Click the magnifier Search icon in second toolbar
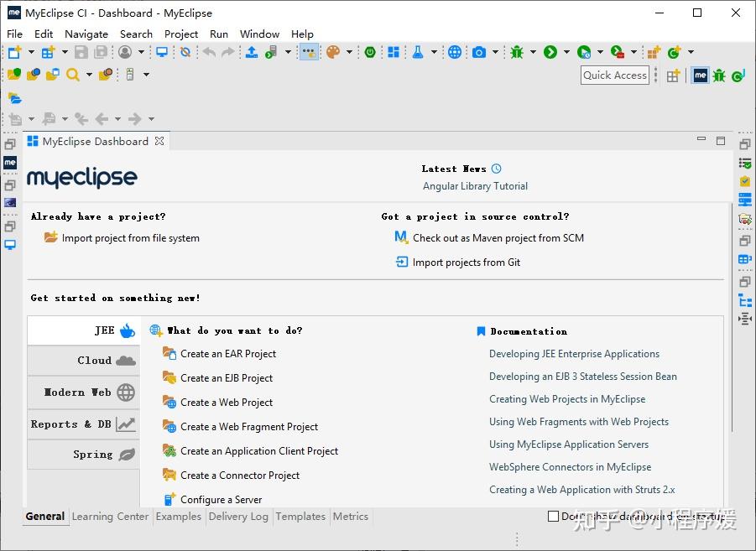Image resolution: width=756 pixels, height=551 pixels. pos(73,75)
